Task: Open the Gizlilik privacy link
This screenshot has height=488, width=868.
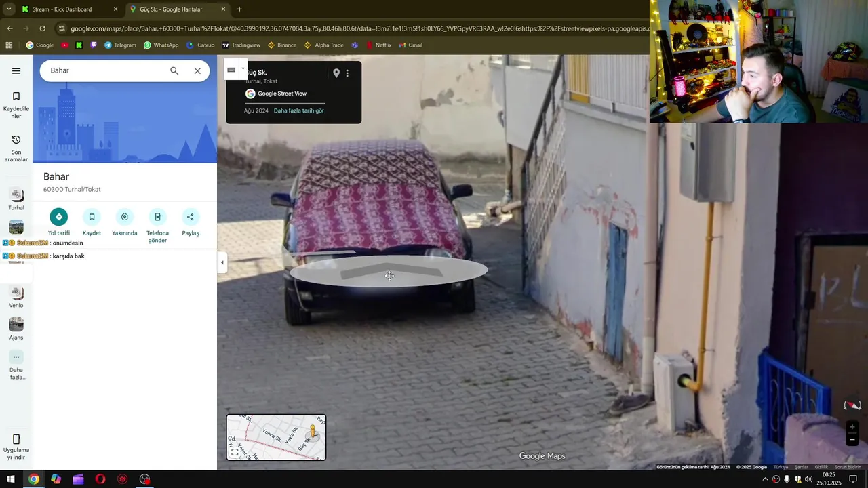Action: pos(821,467)
